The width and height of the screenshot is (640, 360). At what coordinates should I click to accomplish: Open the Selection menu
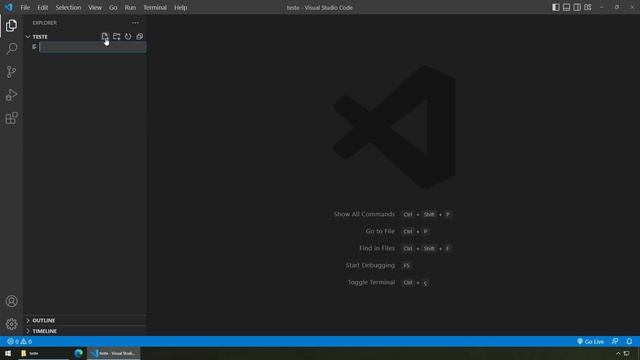tap(68, 7)
